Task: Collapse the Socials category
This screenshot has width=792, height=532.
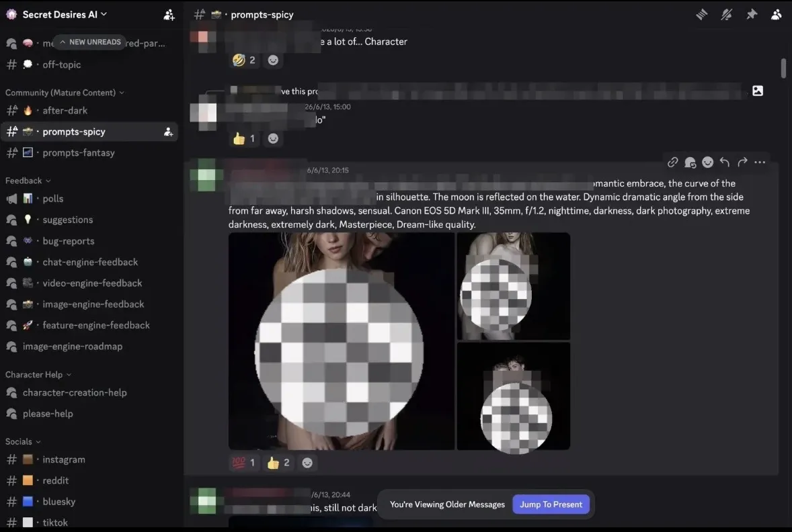Action: click(23, 441)
